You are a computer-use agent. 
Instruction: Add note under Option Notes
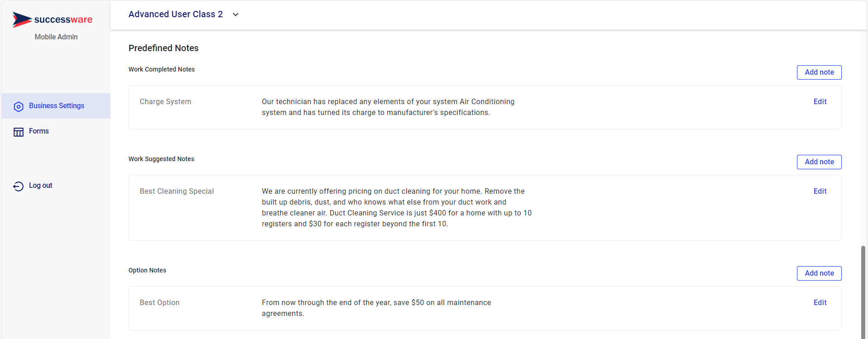819,273
